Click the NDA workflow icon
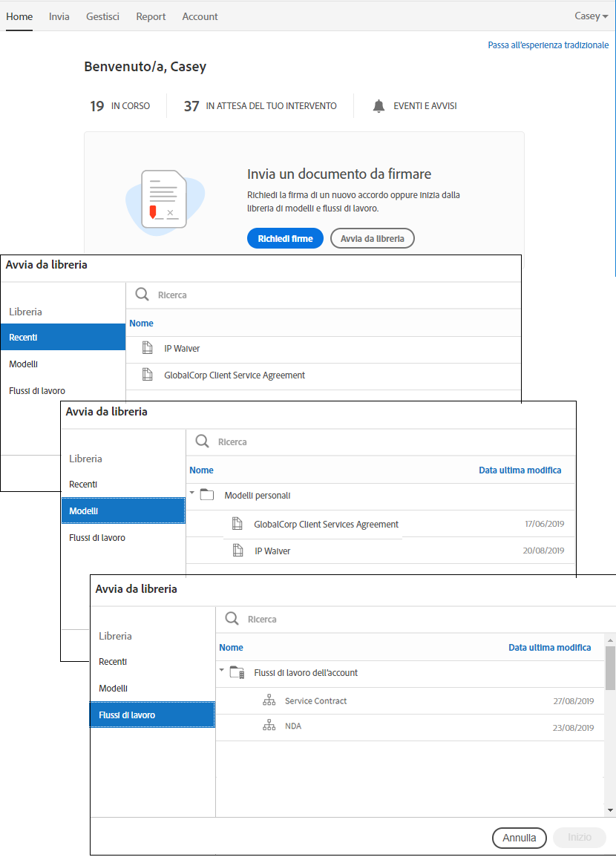This screenshot has width=616, height=857. tap(269, 726)
